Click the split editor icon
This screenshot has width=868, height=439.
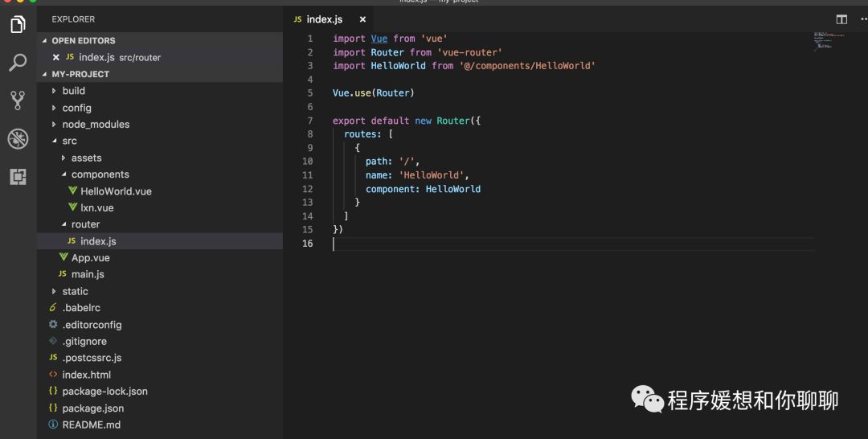tap(841, 19)
